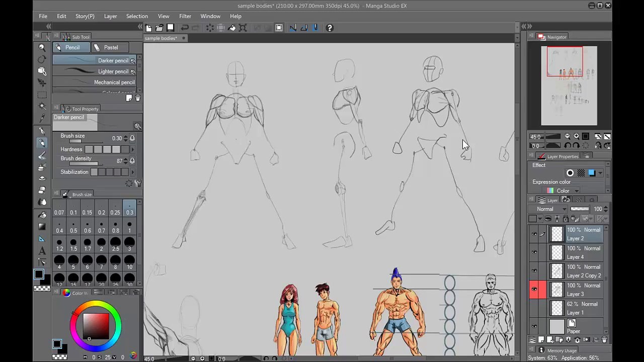Open the Help question mark icon
Image resolution: width=644 pixels, height=362 pixels.
coord(330,28)
